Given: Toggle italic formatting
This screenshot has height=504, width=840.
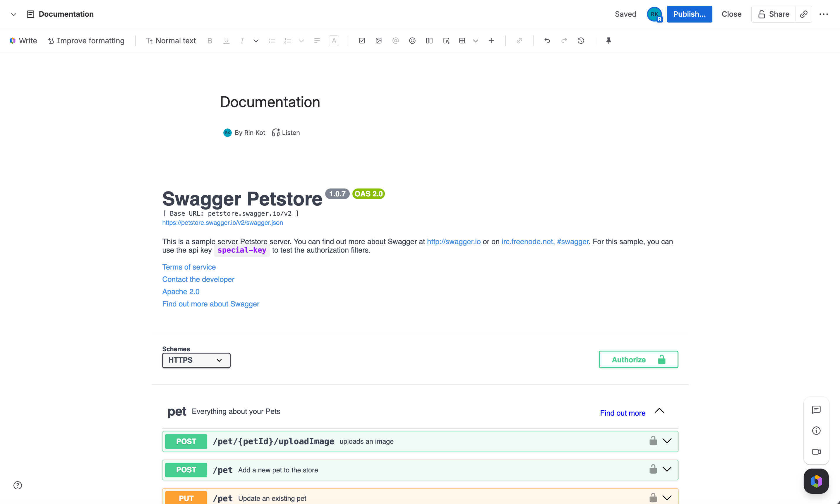Looking at the screenshot, I should (x=242, y=41).
